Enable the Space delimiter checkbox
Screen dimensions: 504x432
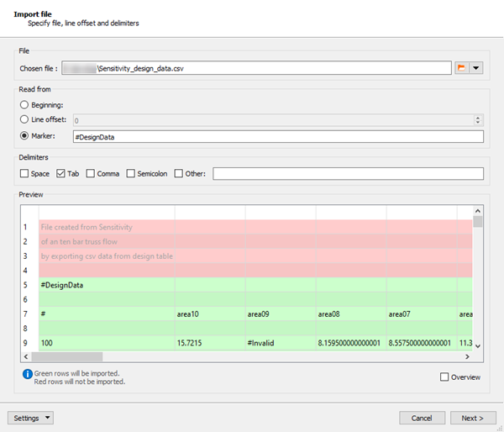[24, 174]
